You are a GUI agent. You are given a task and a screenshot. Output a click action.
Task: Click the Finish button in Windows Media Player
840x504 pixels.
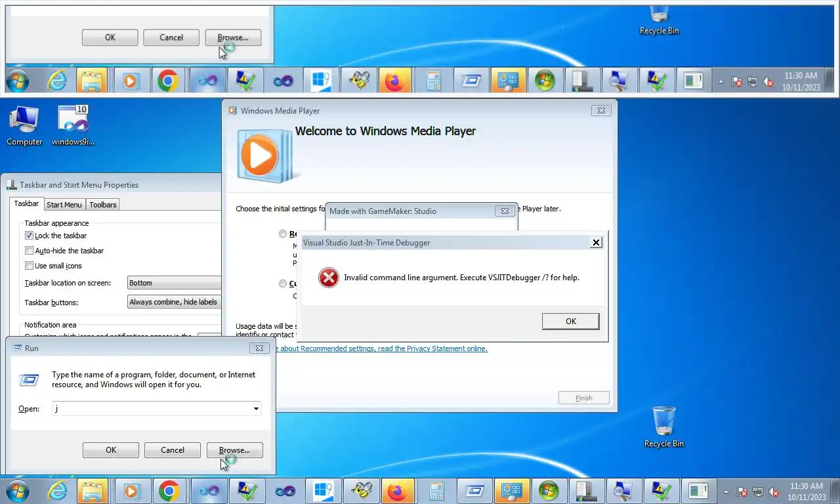584,398
